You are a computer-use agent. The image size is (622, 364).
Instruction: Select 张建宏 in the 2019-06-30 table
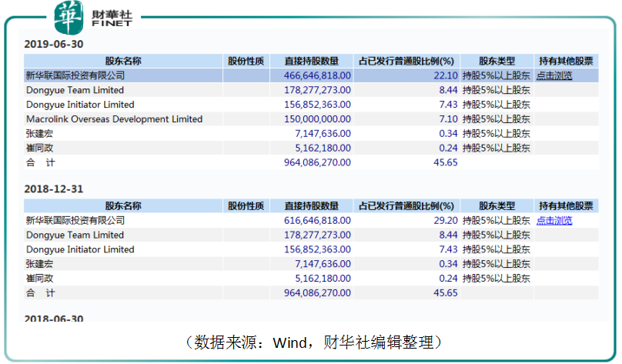coord(39,134)
